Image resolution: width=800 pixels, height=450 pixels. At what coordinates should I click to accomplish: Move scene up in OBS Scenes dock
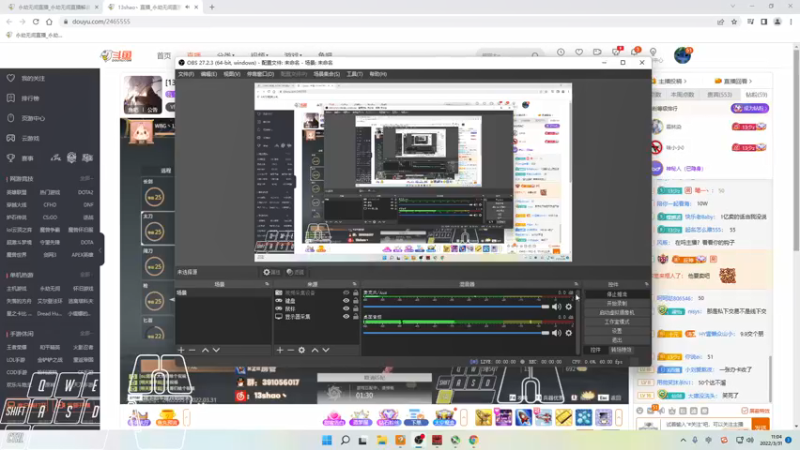(205, 350)
